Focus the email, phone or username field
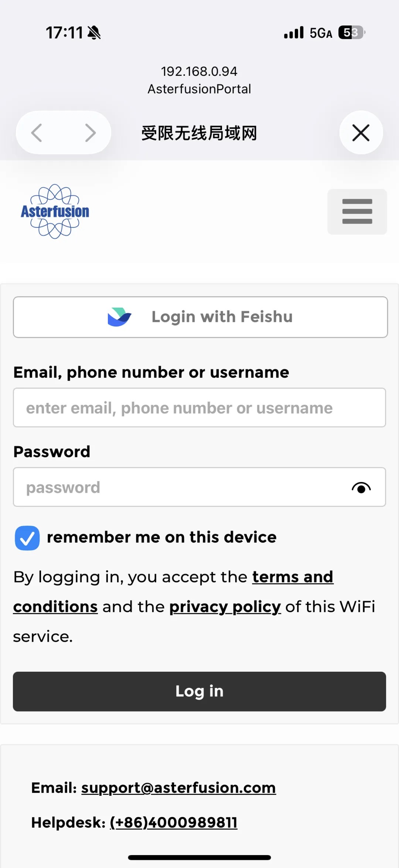Viewport: 399px width, 868px height. coord(199,408)
